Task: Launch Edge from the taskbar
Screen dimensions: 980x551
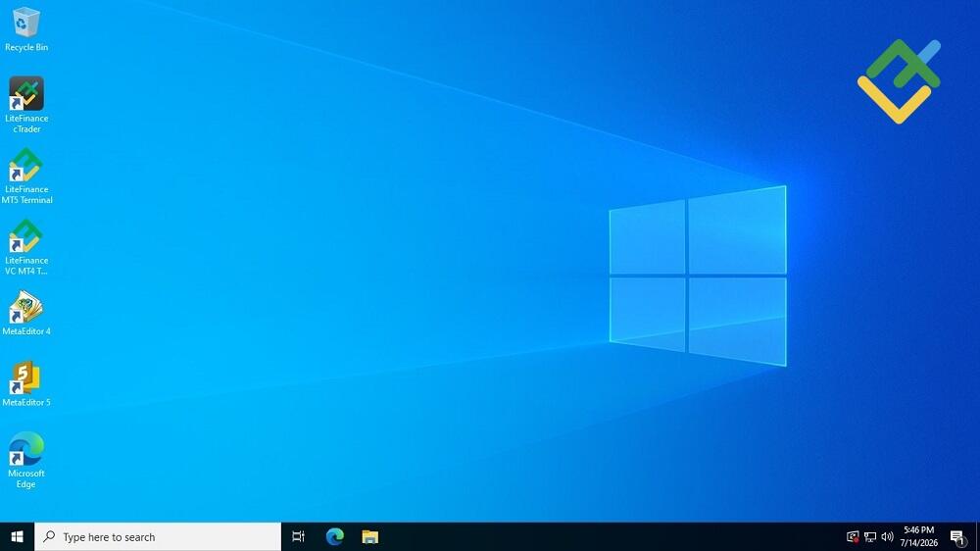Action: [334, 536]
